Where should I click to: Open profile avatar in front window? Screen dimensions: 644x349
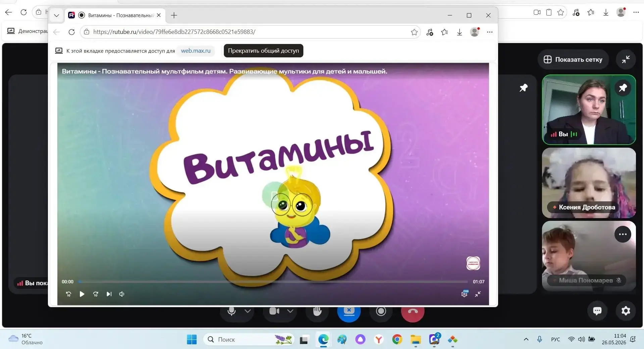point(475,32)
